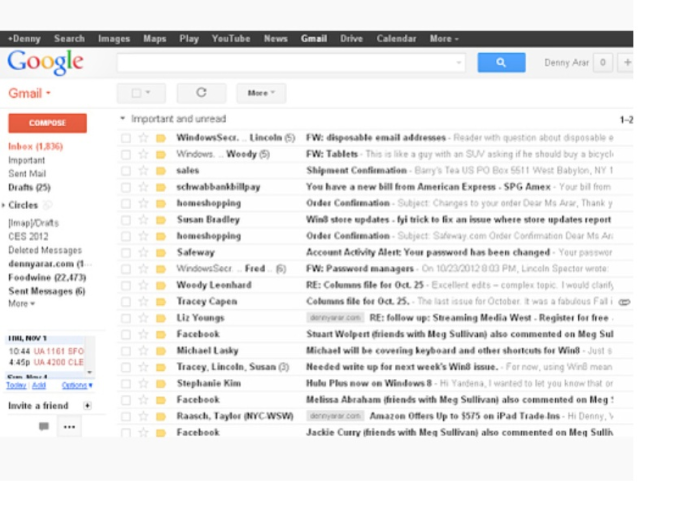Open the Gmail product switcher dropdown
The width and height of the screenshot is (700, 523).
coord(29,93)
